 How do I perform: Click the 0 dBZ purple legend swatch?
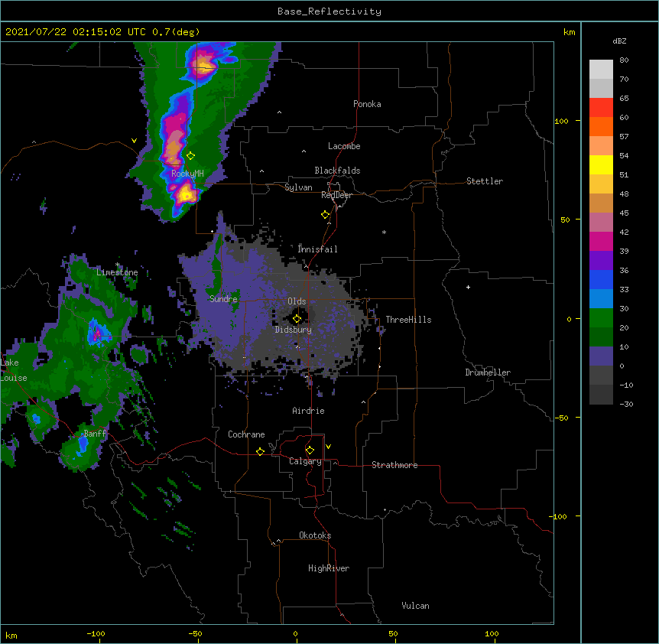[601, 356]
